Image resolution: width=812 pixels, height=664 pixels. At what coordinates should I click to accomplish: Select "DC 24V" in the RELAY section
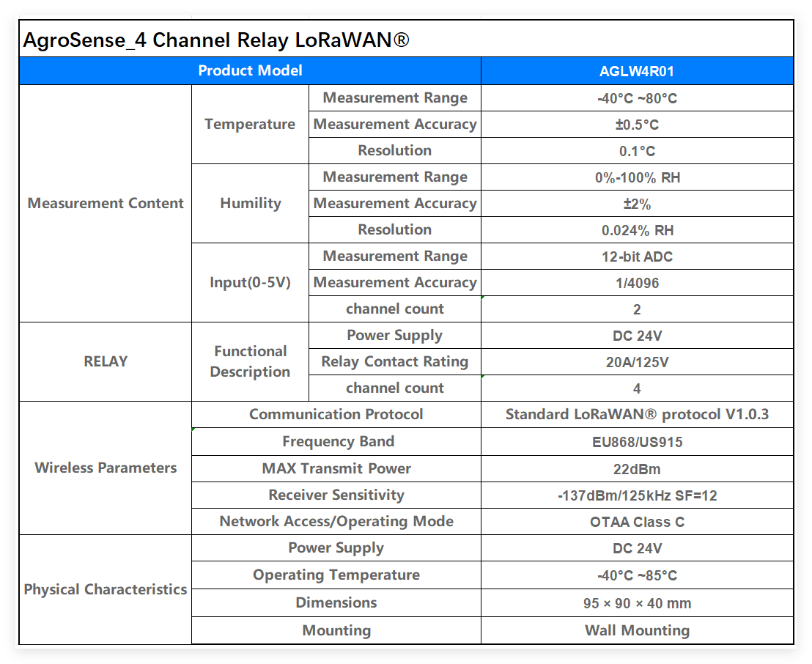637,336
